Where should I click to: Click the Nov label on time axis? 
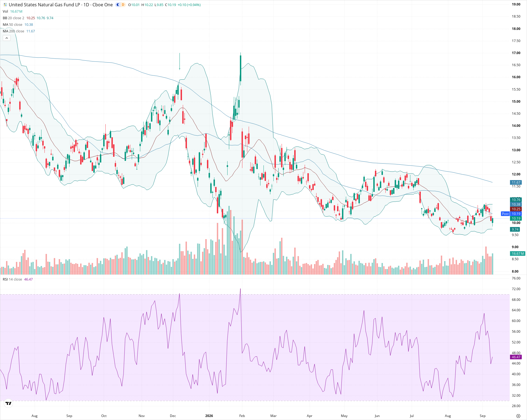point(142,416)
